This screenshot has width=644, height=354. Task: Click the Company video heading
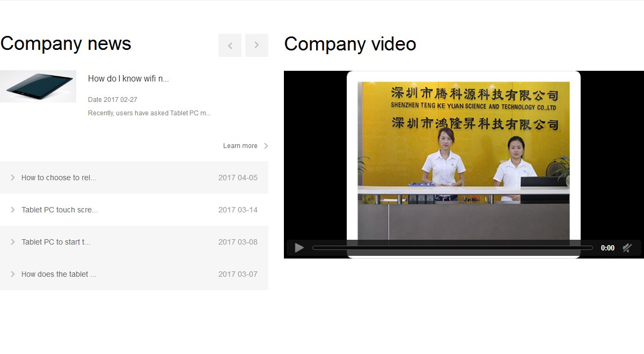click(x=350, y=44)
